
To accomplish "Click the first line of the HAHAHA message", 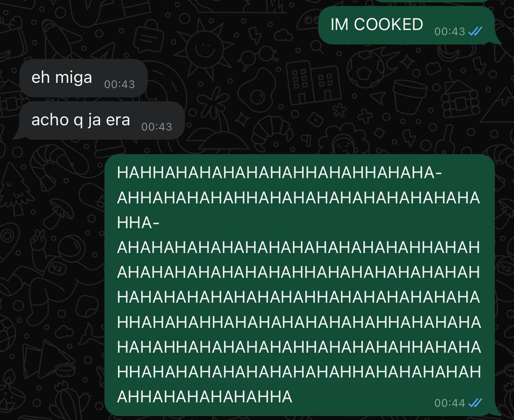I will [x=279, y=173].
